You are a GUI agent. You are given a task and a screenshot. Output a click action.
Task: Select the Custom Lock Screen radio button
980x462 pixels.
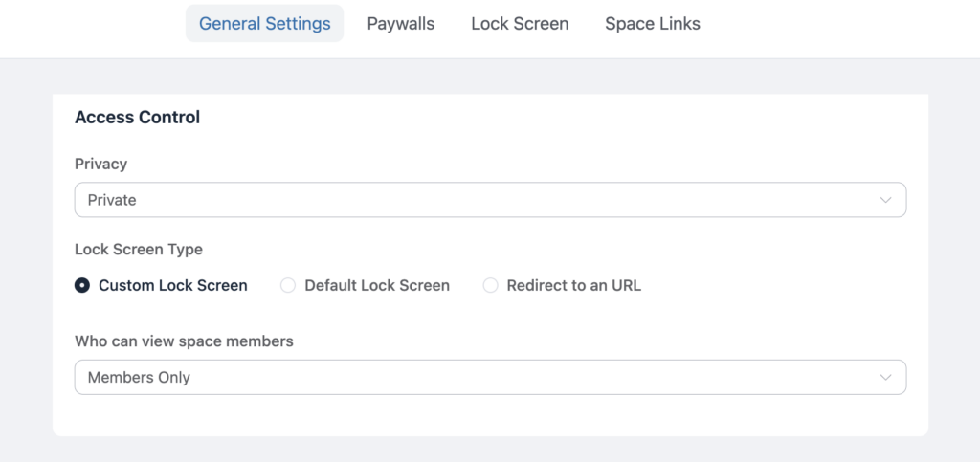click(82, 285)
